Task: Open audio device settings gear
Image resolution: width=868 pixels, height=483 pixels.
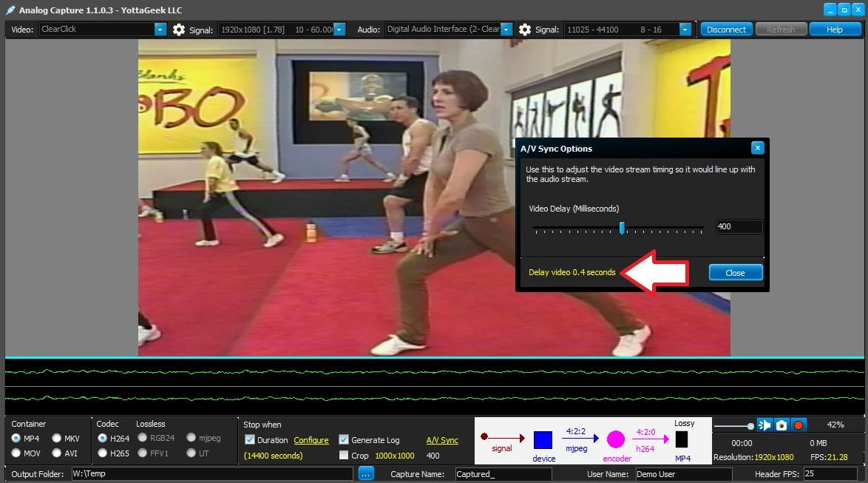Action: [525, 30]
